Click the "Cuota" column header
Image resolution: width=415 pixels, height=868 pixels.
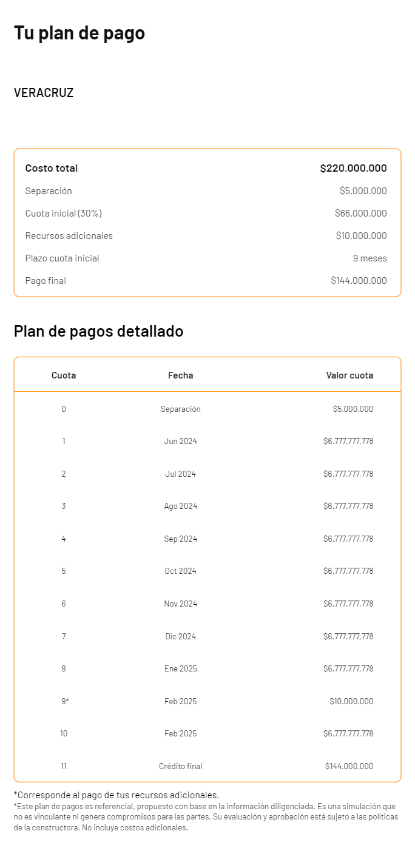[x=64, y=375]
